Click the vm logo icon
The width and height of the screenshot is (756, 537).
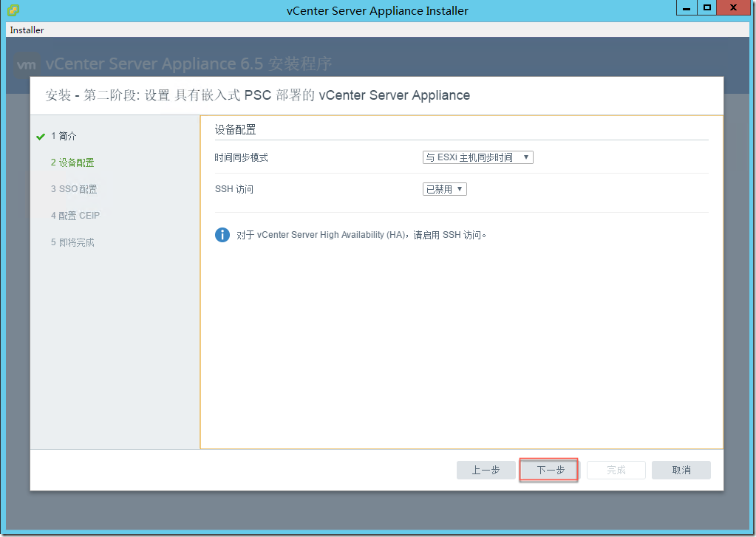(26, 65)
